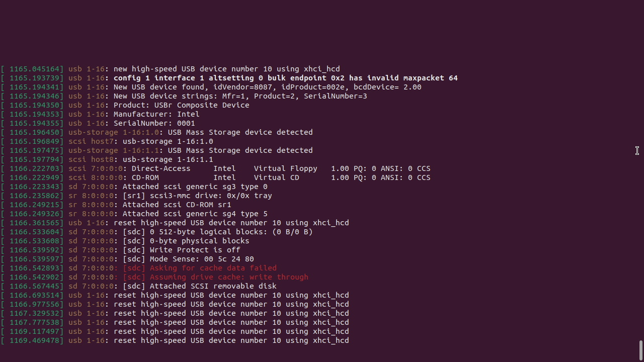
Task: Click the "Mode Sense: 00 5c 24 80" line
Action: [x=202, y=259]
